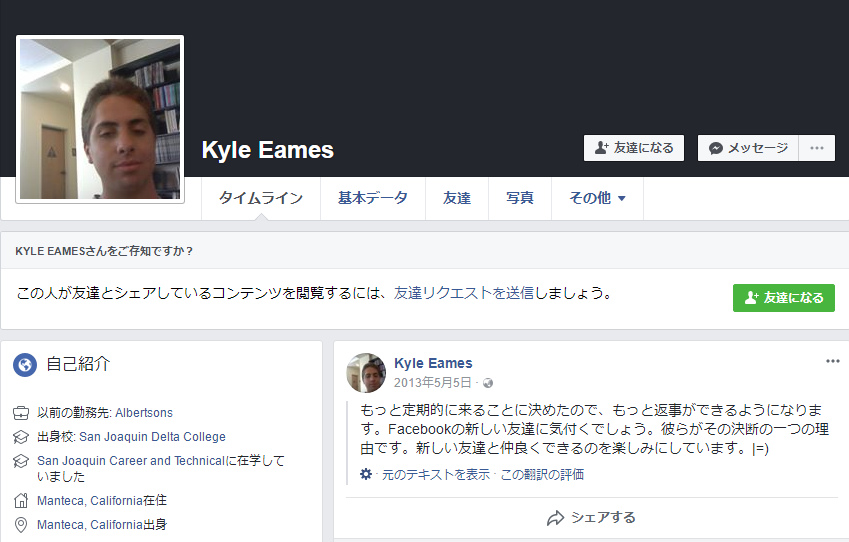
Task: Open Kyle Eames large profile photo
Action: click(100, 119)
